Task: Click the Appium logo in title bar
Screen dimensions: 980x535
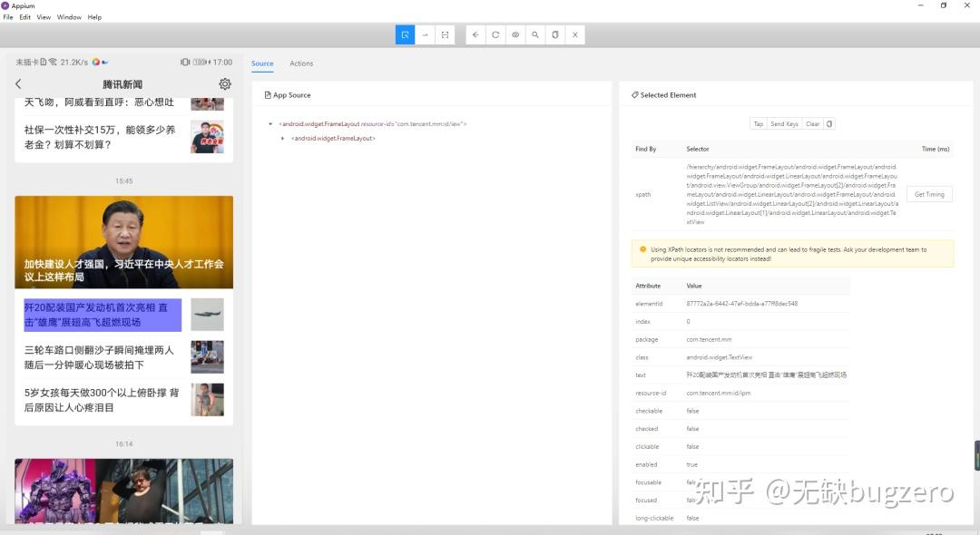Action: click(5, 5)
